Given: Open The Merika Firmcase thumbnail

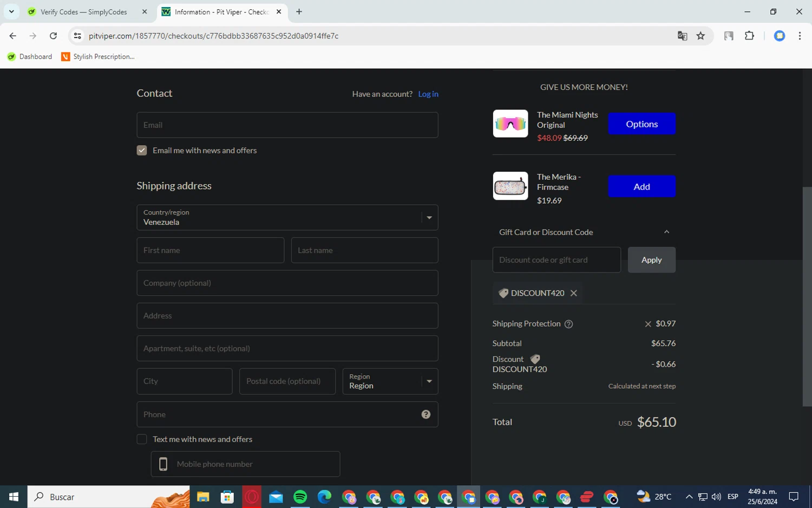Looking at the screenshot, I should pos(510,186).
